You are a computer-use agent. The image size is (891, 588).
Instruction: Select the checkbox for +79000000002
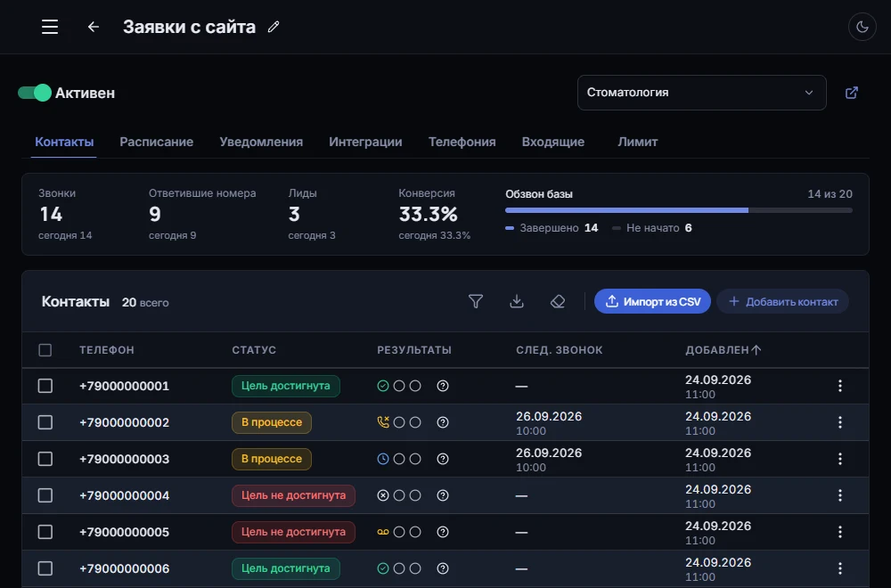click(x=45, y=422)
